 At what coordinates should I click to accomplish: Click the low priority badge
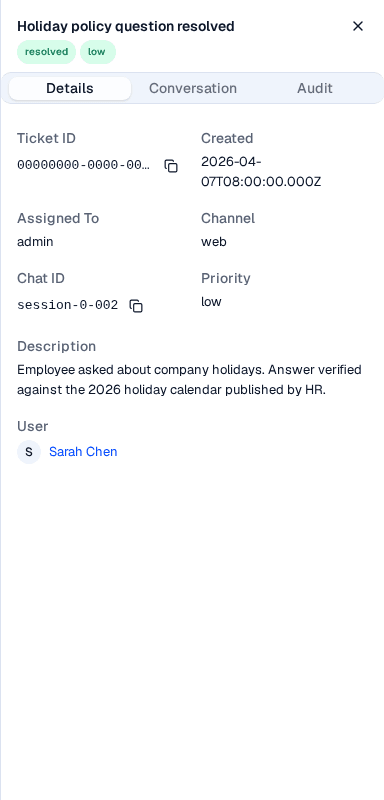click(x=97, y=52)
